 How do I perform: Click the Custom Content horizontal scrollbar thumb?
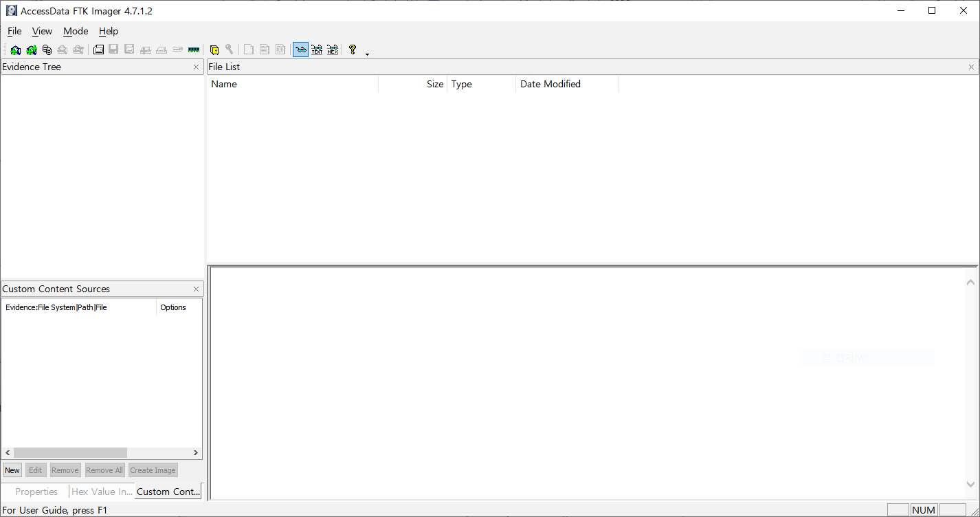coord(70,452)
